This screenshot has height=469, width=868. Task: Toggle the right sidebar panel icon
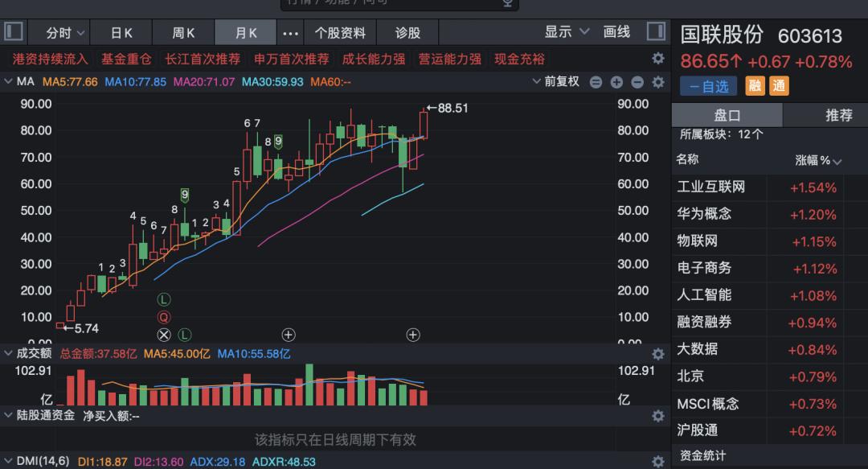click(656, 31)
